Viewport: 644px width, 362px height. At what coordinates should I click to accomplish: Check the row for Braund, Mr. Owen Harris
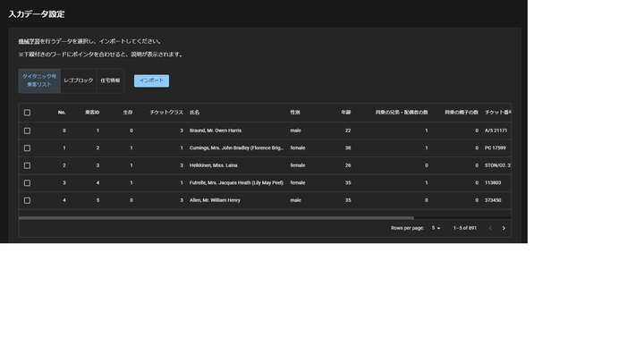(x=27, y=130)
